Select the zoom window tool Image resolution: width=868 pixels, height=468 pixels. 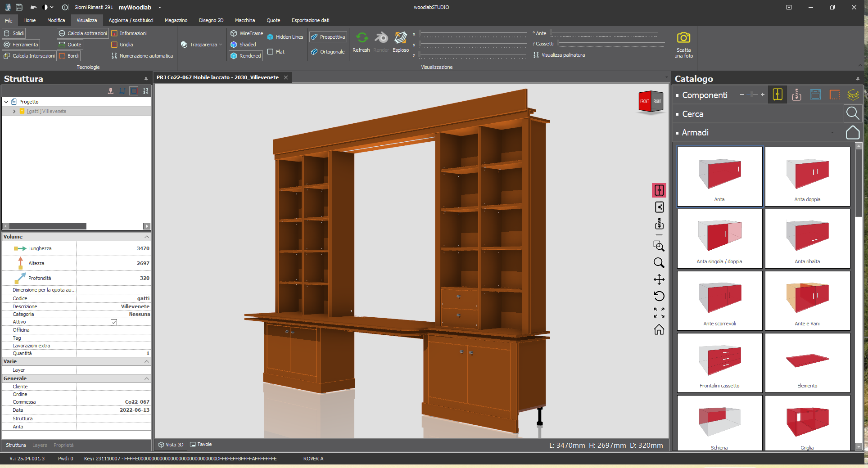(x=659, y=246)
